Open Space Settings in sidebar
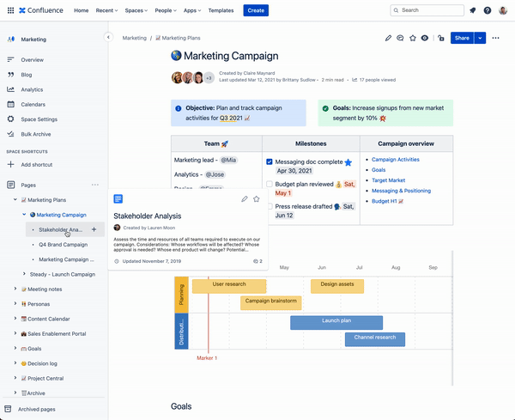The height and width of the screenshot is (420, 515). (39, 119)
